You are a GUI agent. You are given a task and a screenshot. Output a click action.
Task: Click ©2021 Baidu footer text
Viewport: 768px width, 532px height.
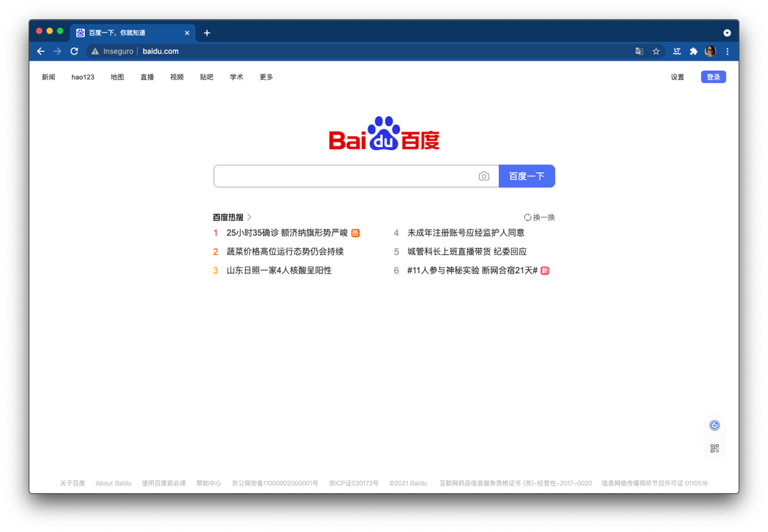coord(408,483)
